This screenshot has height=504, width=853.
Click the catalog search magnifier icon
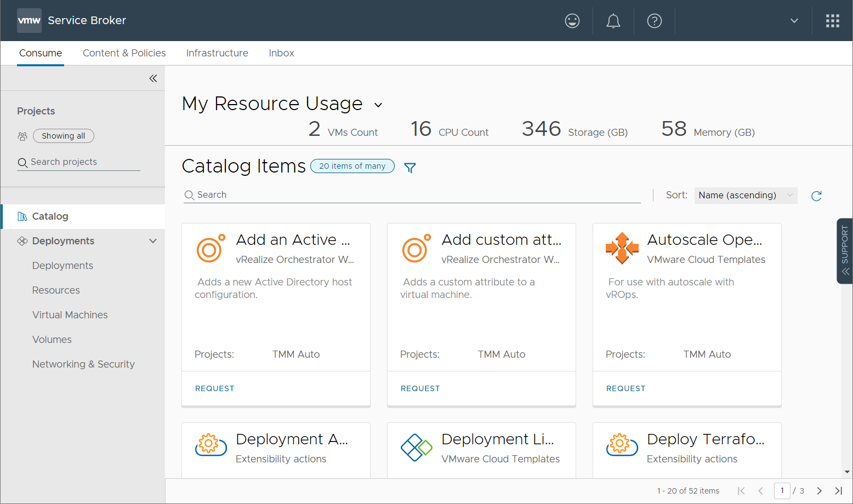[x=189, y=195]
